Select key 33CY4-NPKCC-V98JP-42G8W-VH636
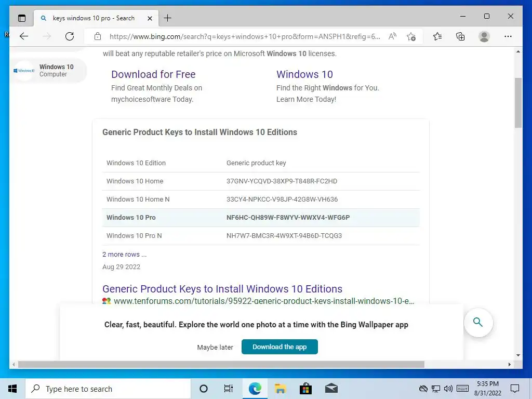This screenshot has height=399, width=532. coord(282,199)
